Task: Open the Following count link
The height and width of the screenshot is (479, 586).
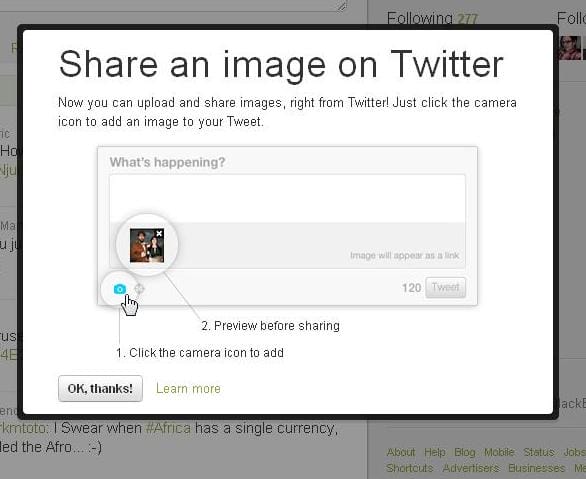Action: (432, 18)
